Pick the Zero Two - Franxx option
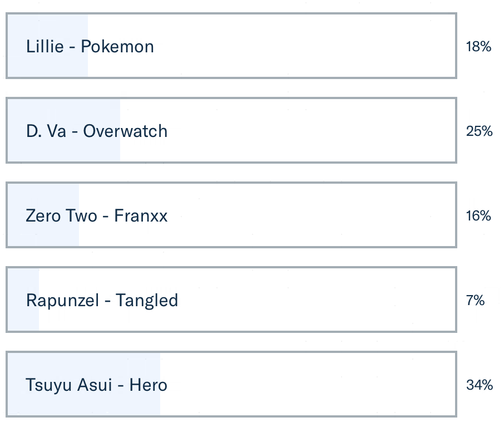 [x=97, y=215]
